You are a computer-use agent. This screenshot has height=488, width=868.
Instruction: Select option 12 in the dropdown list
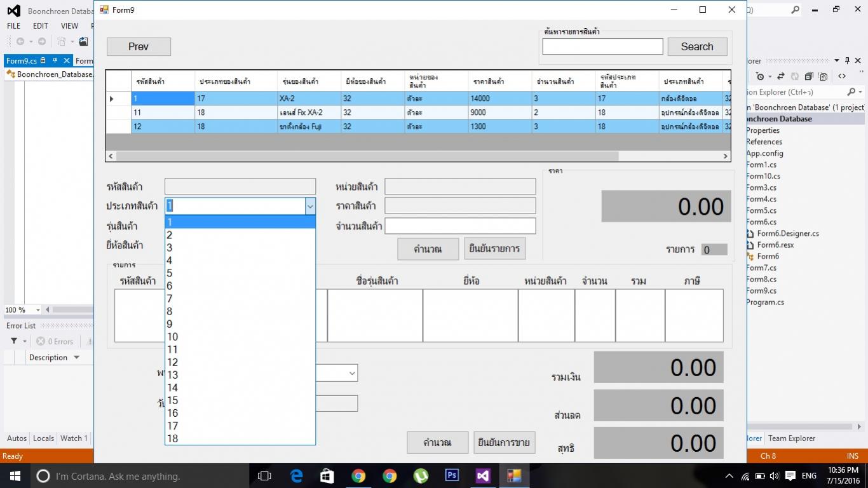tap(240, 362)
